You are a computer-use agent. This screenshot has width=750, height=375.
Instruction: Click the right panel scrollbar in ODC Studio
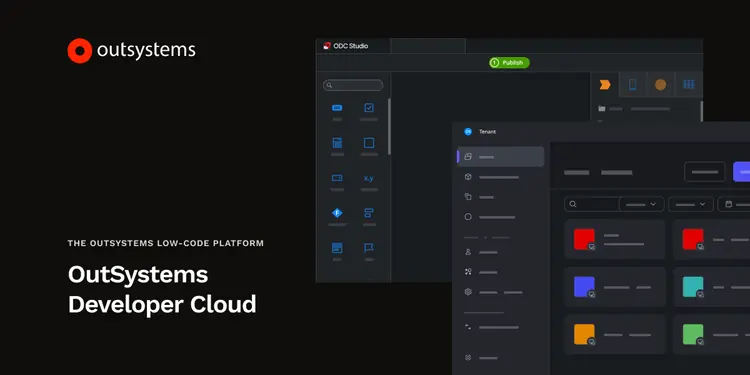pyautogui.click(x=701, y=111)
